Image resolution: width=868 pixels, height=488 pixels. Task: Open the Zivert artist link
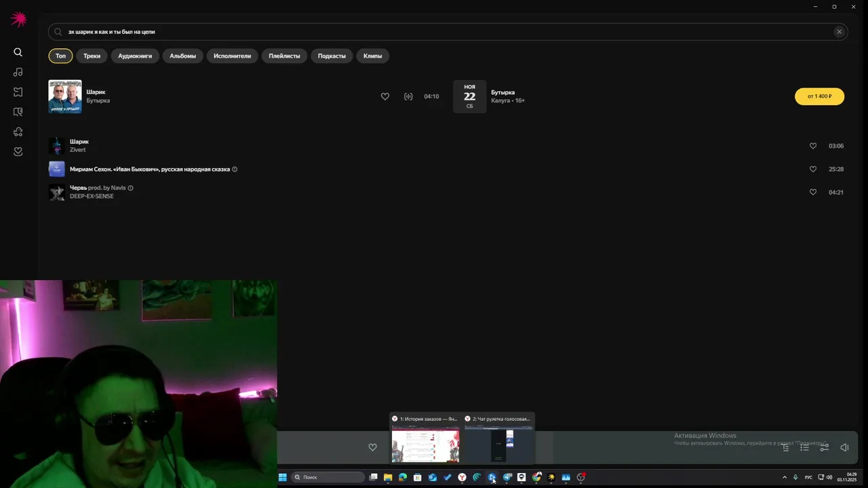click(x=77, y=150)
